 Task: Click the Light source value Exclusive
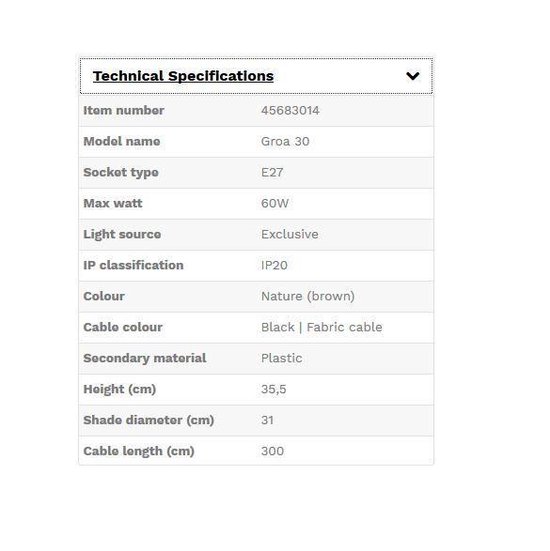[x=290, y=234]
